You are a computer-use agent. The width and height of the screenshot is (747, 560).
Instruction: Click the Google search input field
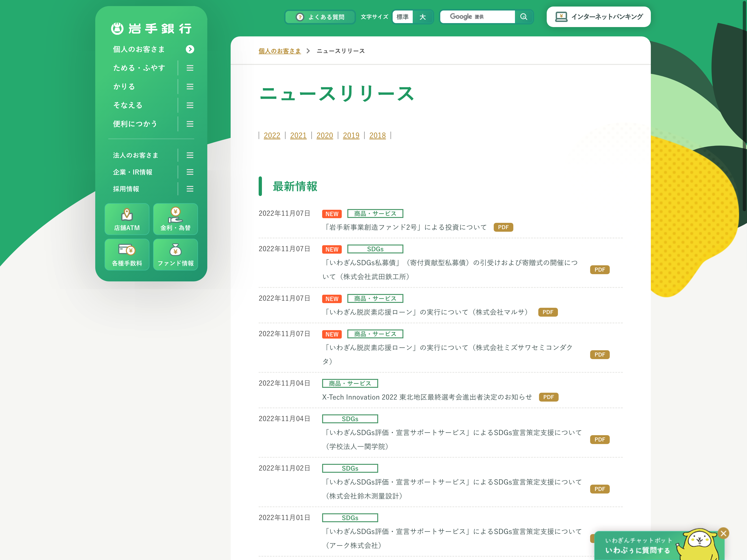pos(478,17)
